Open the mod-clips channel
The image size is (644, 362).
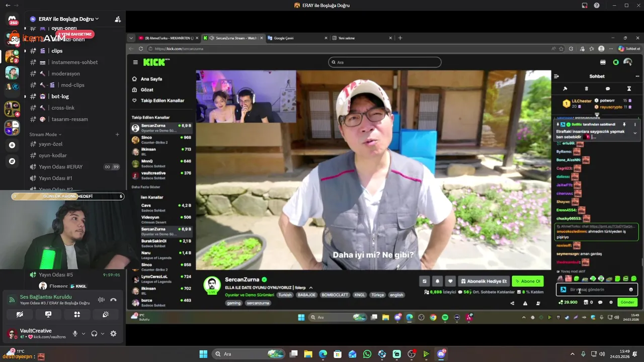75,85
